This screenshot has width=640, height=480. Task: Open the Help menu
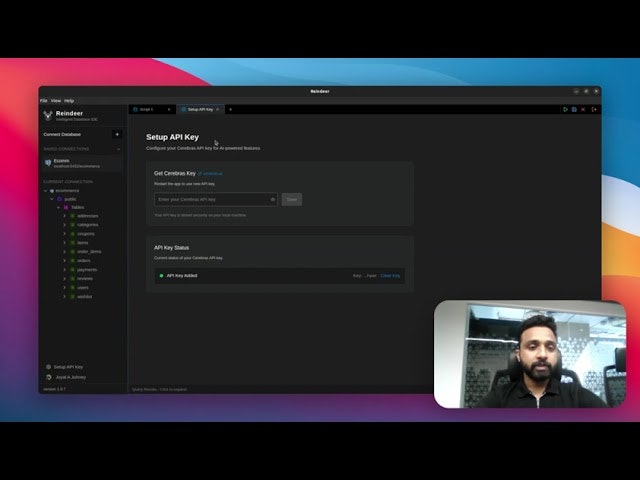[69, 100]
